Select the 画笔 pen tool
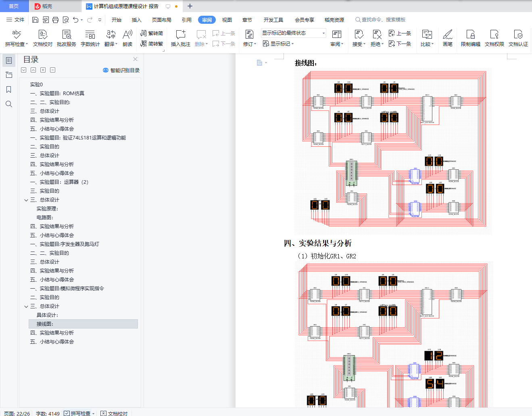This screenshot has width=532, height=416. tap(448, 38)
